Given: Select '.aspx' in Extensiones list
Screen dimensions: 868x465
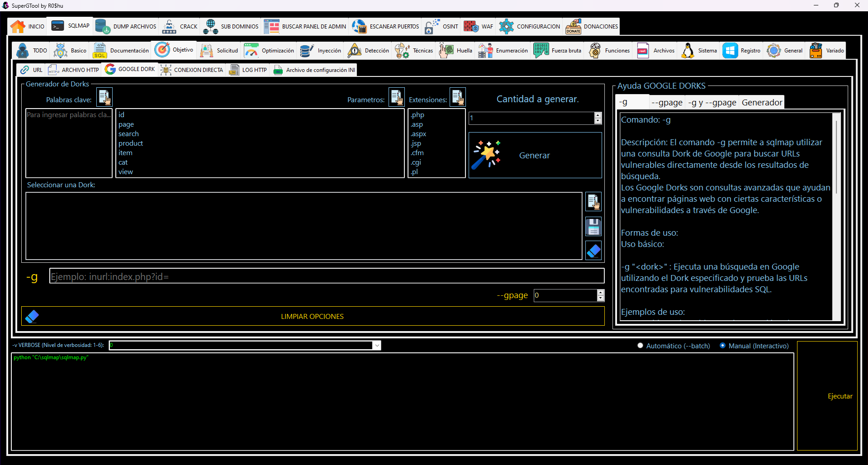Looking at the screenshot, I should [x=418, y=134].
